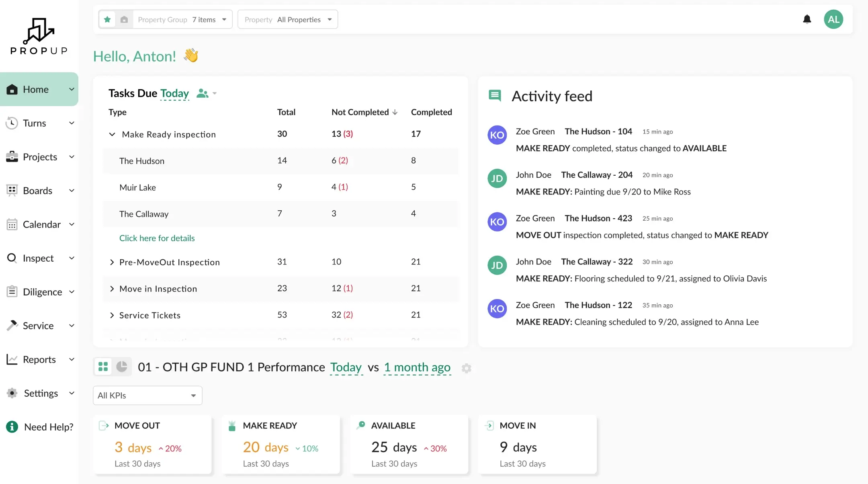Click the Need Help info icon
The height and width of the screenshot is (484, 868).
point(12,427)
